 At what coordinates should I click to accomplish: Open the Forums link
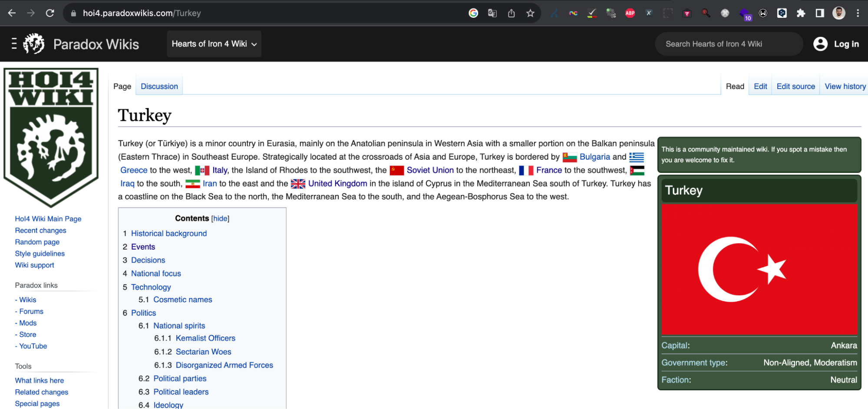click(x=31, y=311)
